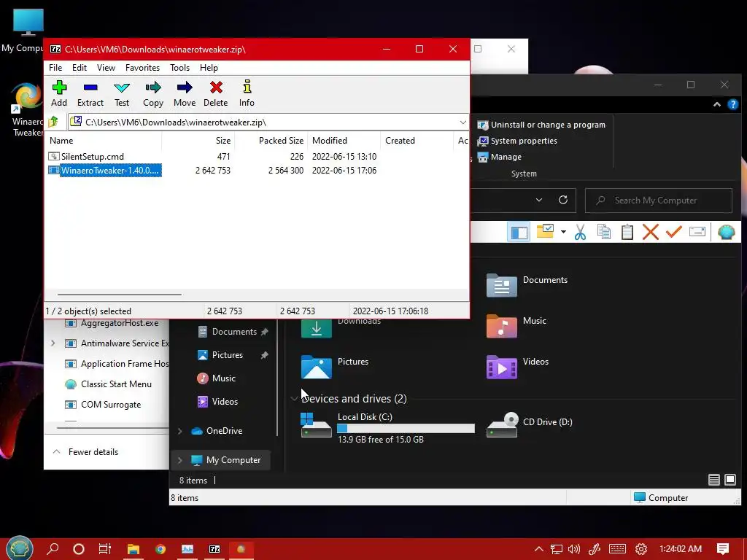Open the Info icon in 7-Zip toolbar
This screenshot has width=747, height=560.
point(247,93)
